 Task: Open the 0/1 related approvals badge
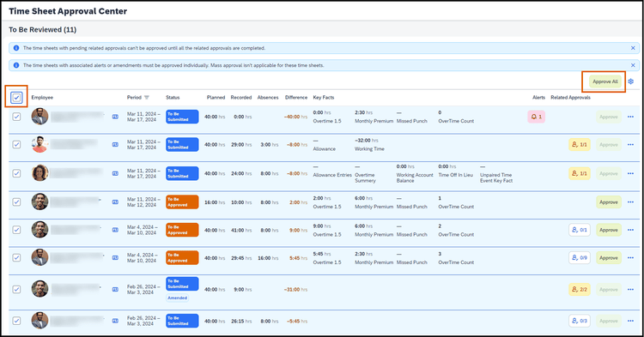pos(579,230)
